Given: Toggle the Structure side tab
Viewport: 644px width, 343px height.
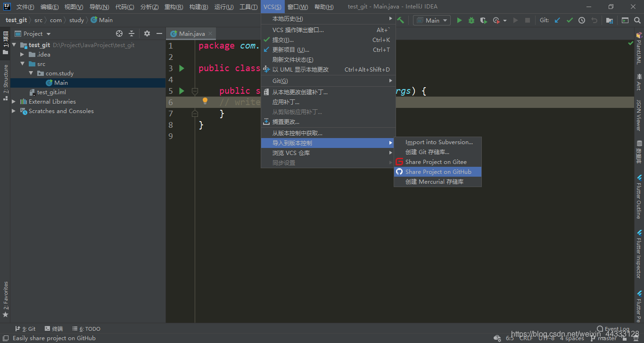Looking at the screenshot, I should [x=5, y=82].
